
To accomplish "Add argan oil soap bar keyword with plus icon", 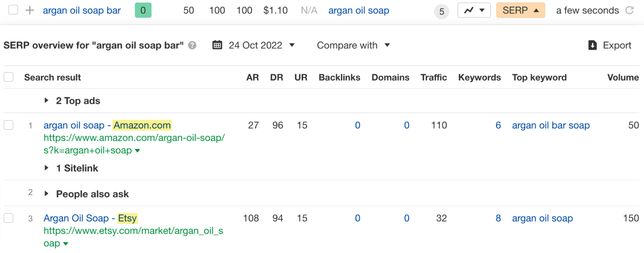I will point(30,10).
